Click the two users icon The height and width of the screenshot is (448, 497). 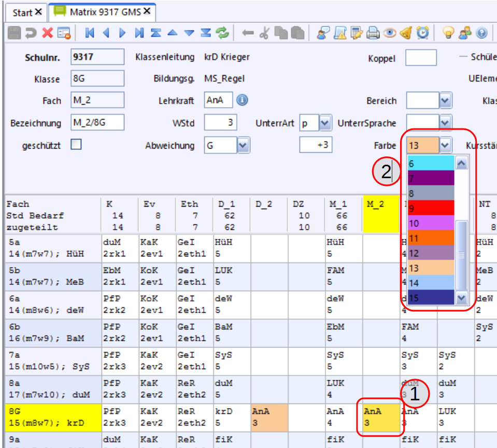click(x=465, y=33)
